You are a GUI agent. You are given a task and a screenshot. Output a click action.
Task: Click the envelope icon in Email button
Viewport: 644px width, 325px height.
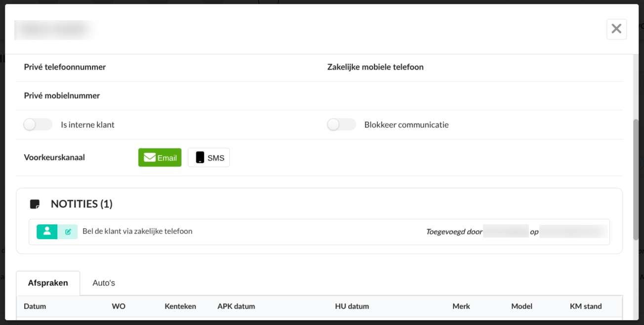[150, 158]
